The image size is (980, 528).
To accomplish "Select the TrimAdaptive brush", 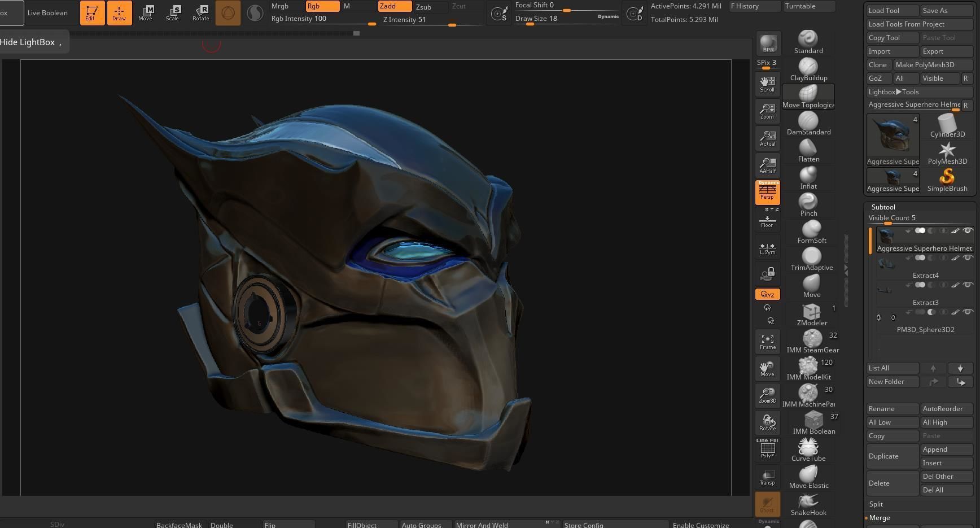I will pos(812,260).
